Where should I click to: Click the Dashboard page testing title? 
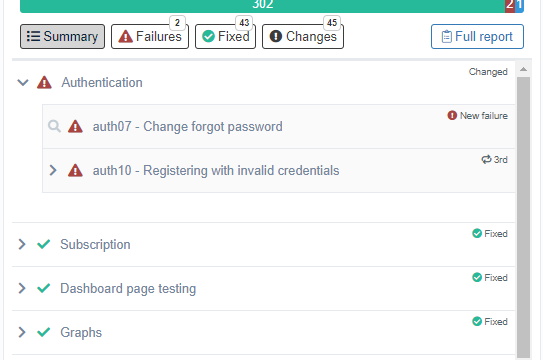(128, 288)
